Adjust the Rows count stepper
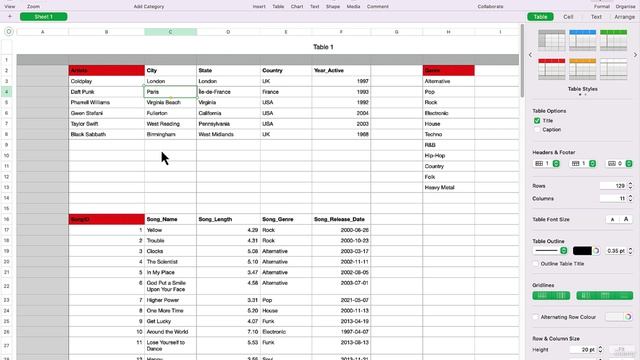The image size is (640, 360). pyautogui.click(x=630, y=186)
